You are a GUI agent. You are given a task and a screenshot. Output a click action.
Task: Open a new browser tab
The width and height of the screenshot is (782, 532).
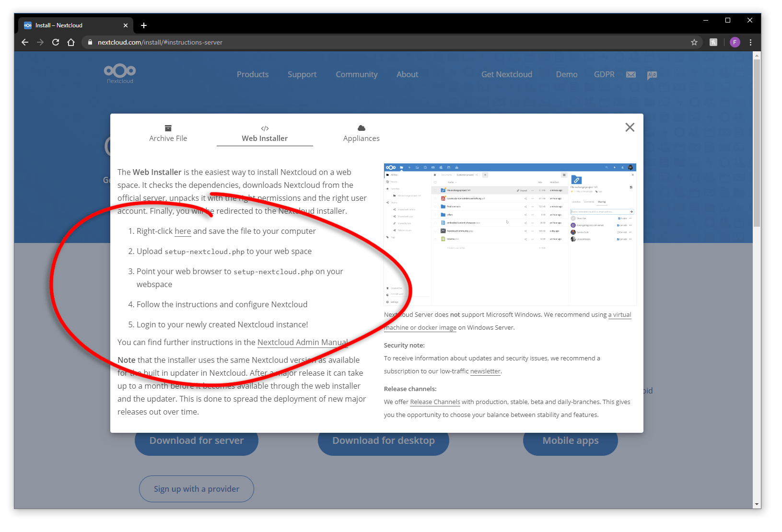[144, 25]
